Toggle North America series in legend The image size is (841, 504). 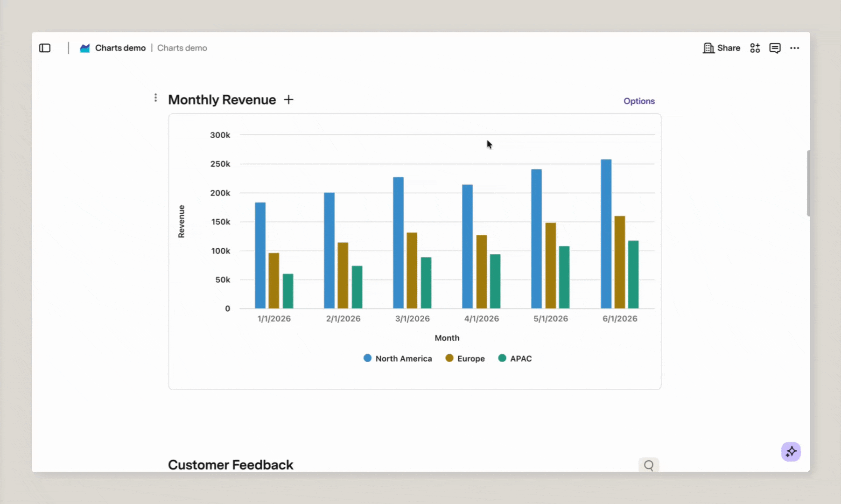398,358
